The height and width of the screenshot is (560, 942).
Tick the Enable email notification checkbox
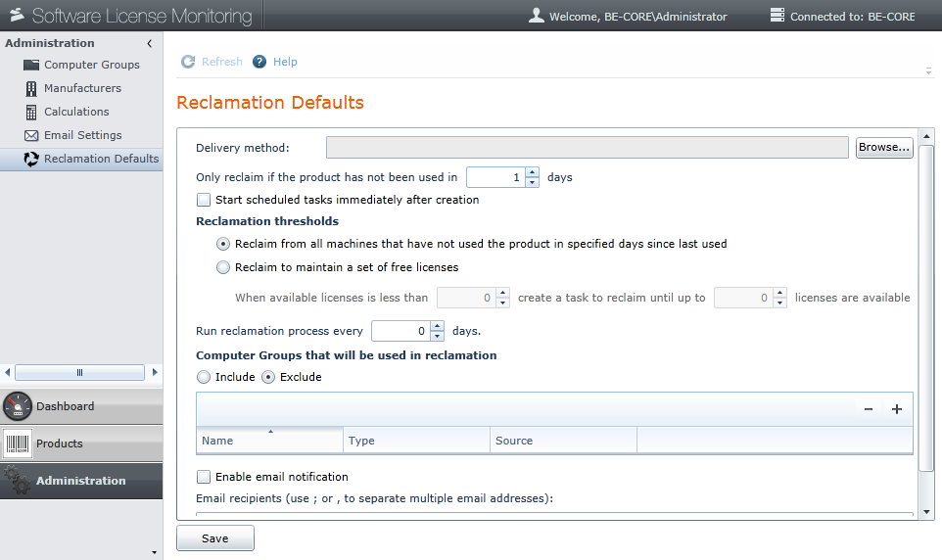pyautogui.click(x=204, y=477)
